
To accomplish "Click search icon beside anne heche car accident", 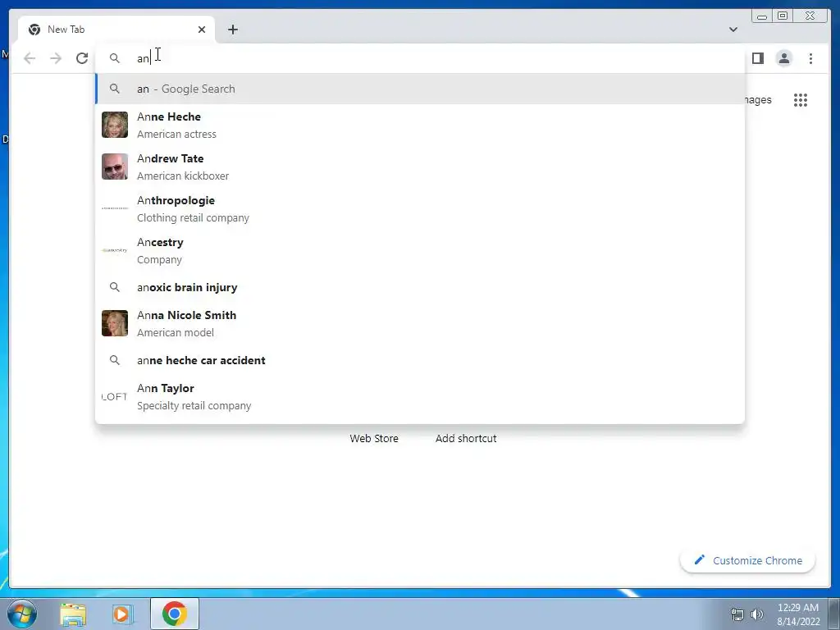I will 115,360.
